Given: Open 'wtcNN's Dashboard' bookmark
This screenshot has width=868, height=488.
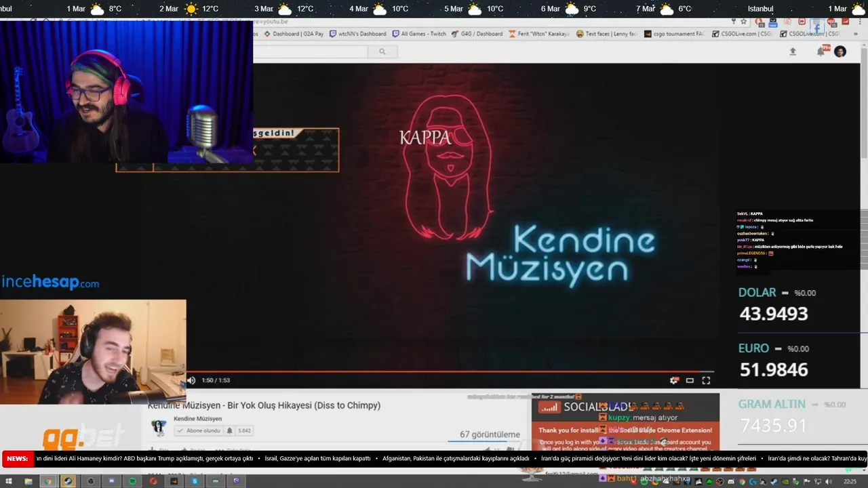Looking at the screenshot, I should [358, 34].
